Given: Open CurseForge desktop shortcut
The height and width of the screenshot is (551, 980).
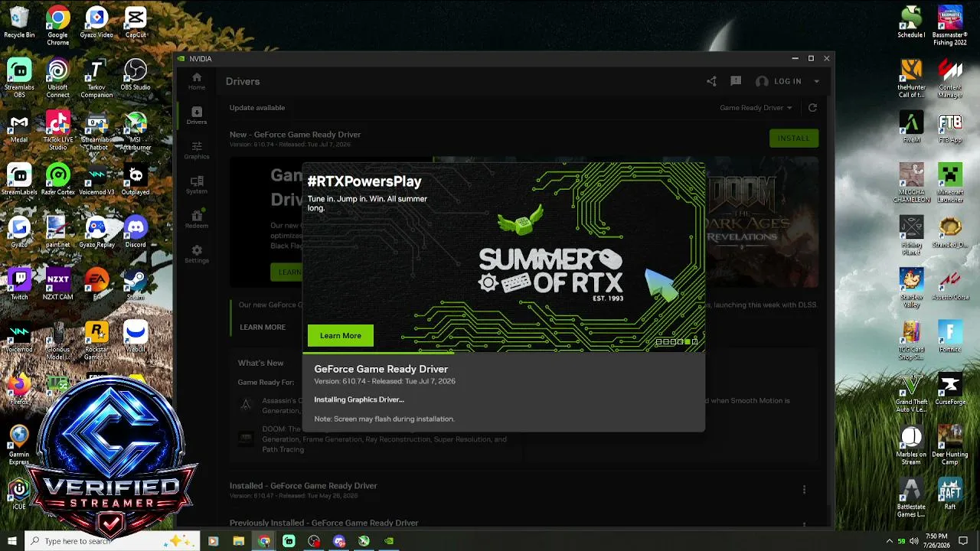Looking at the screenshot, I should coord(950,389).
